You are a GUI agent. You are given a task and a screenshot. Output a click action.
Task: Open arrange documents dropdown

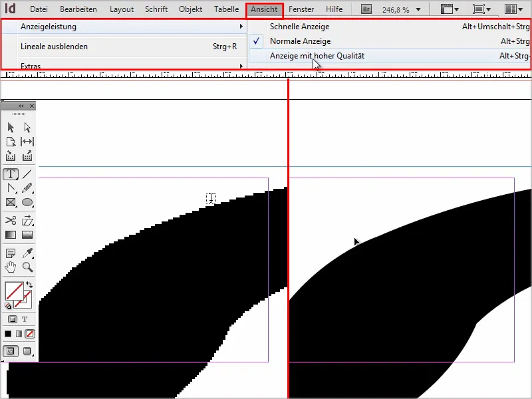[x=513, y=9]
